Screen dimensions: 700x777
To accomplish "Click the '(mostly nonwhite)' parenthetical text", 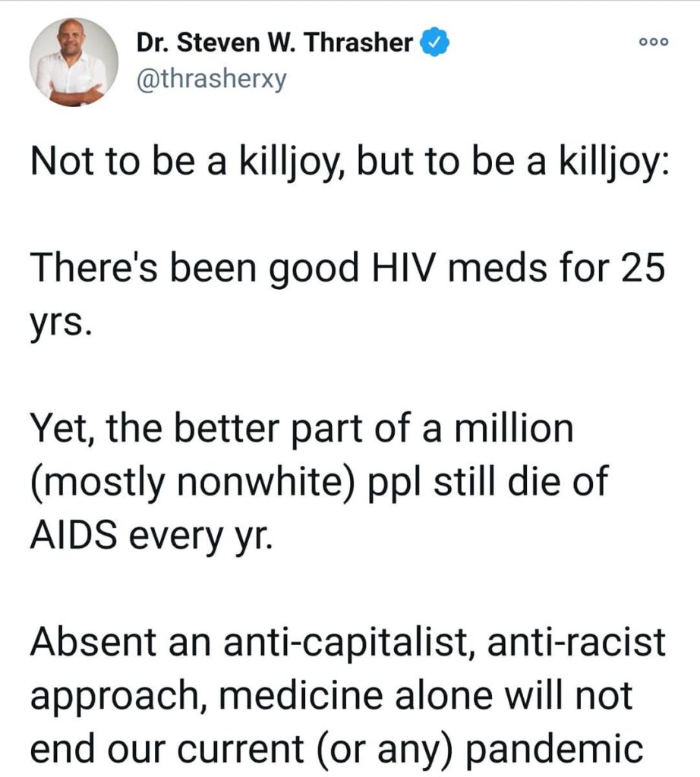I will (193, 482).
